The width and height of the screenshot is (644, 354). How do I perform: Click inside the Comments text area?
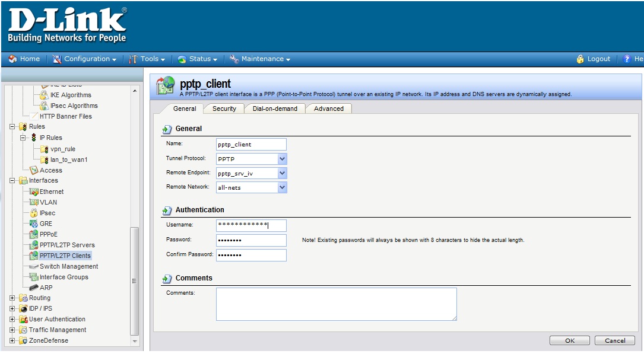point(336,304)
